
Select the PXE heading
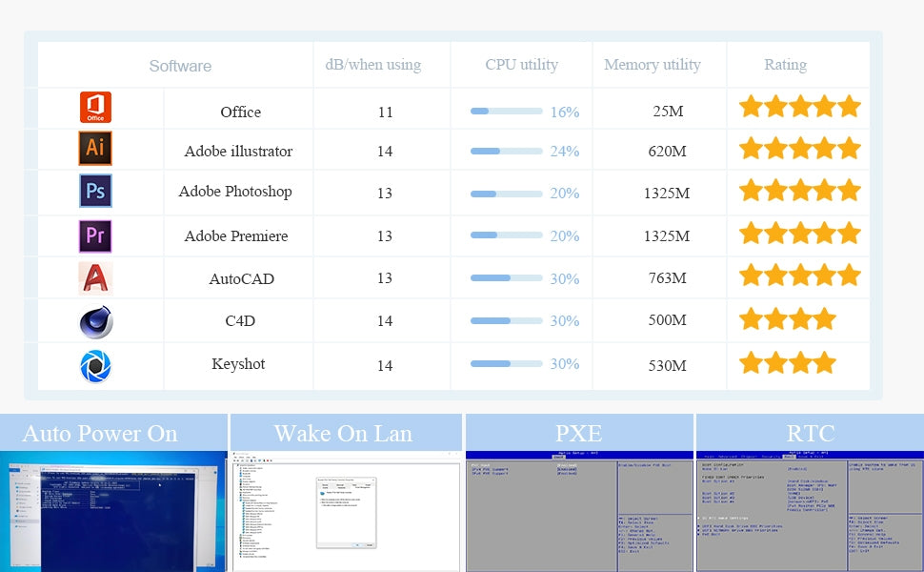coord(578,434)
